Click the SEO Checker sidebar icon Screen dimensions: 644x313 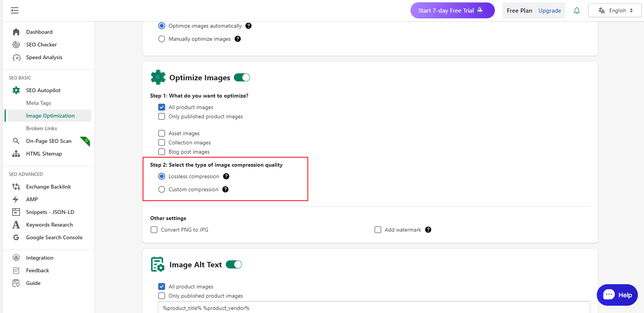(16, 45)
